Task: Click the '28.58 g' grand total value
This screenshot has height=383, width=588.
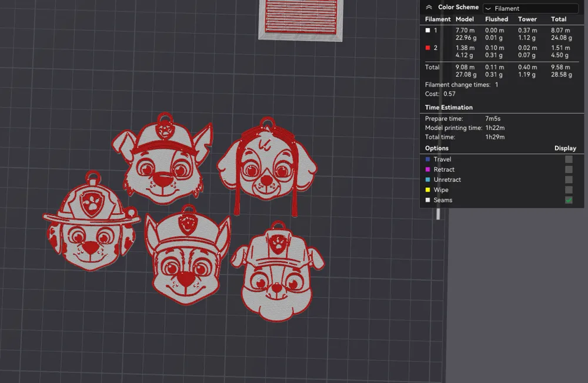Action: 562,74
